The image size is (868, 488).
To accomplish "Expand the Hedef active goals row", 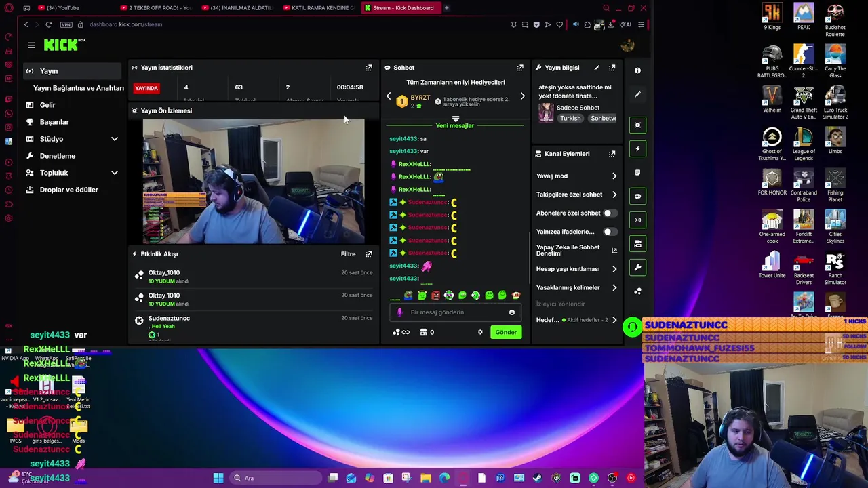I will point(576,320).
